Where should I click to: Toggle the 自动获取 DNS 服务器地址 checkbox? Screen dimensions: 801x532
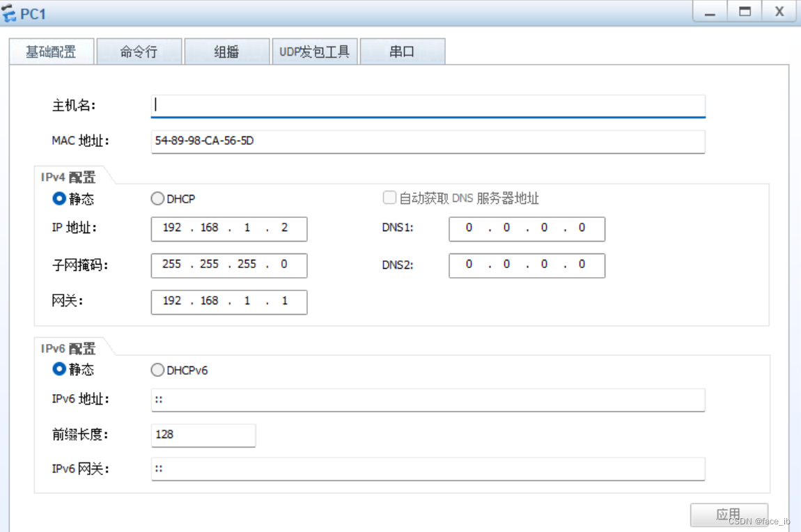pyautogui.click(x=389, y=198)
